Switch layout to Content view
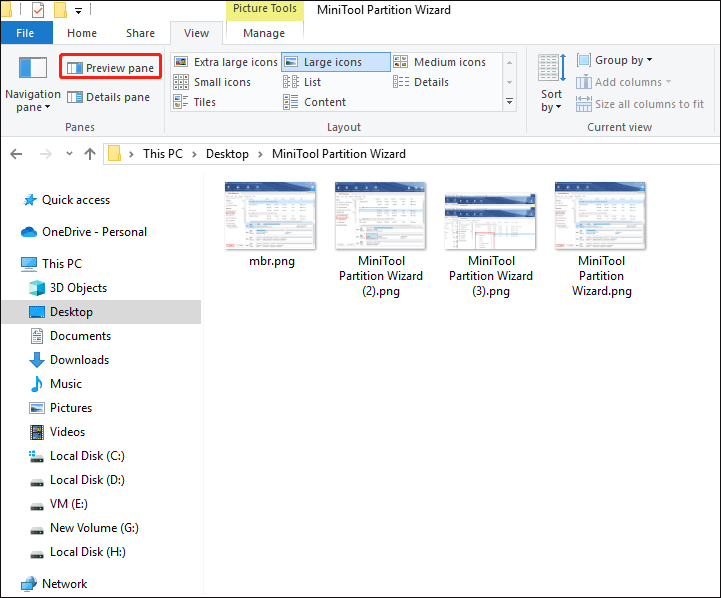 click(x=315, y=102)
